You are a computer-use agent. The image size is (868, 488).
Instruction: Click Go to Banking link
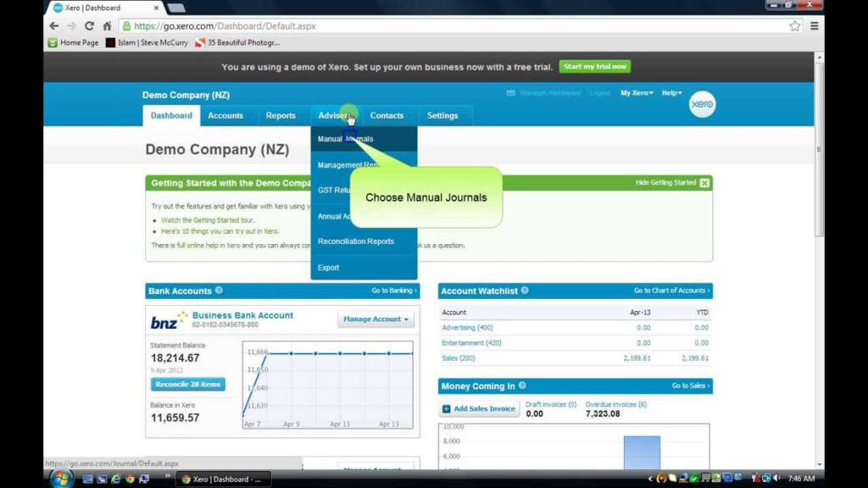[394, 291]
